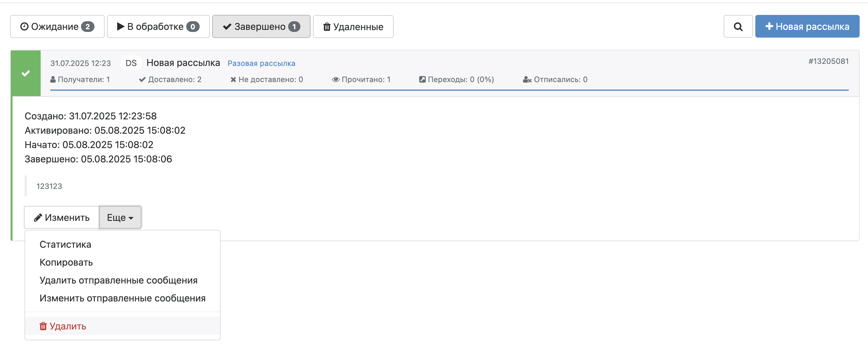Choose Удалить отправленные сообщения
Image resolution: width=868 pixels, height=348 pixels.
pyautogui.click(x=118, y=280)
